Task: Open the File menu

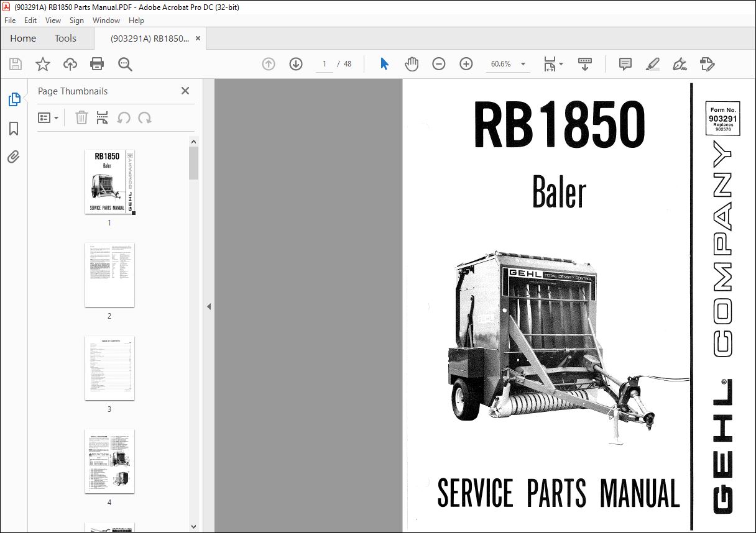Action: (x=10, y=20)
